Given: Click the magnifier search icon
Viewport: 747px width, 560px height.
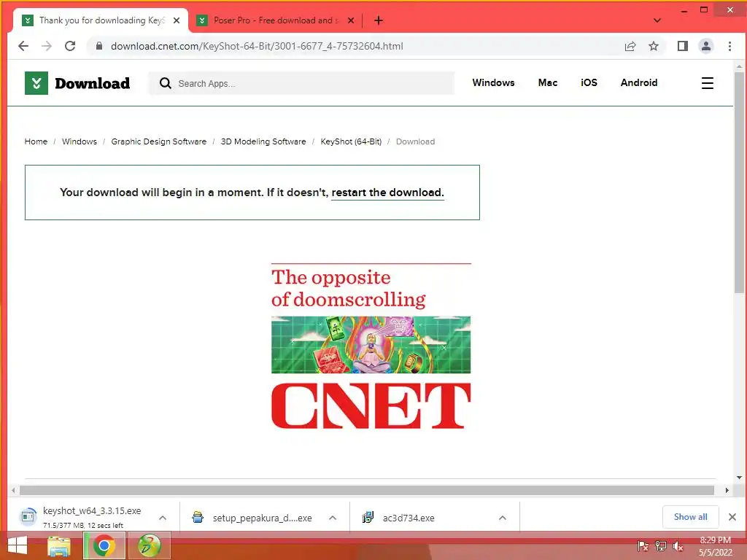Looking at the screenshot, I should 166,83.
